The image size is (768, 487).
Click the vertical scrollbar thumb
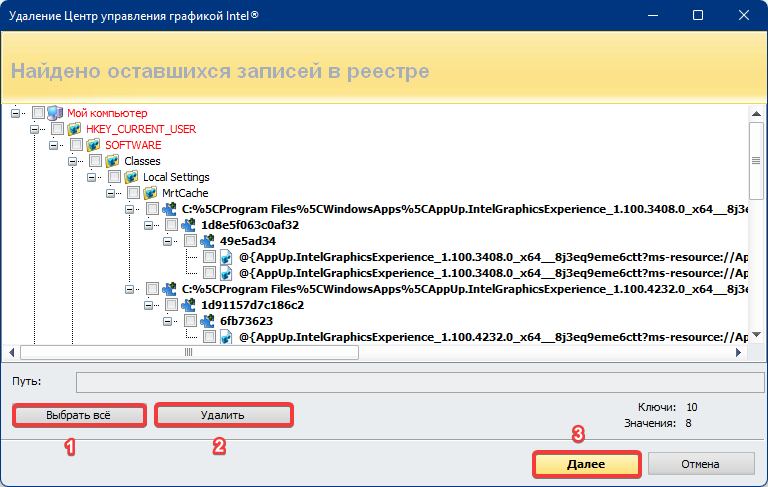pos(756,160)
